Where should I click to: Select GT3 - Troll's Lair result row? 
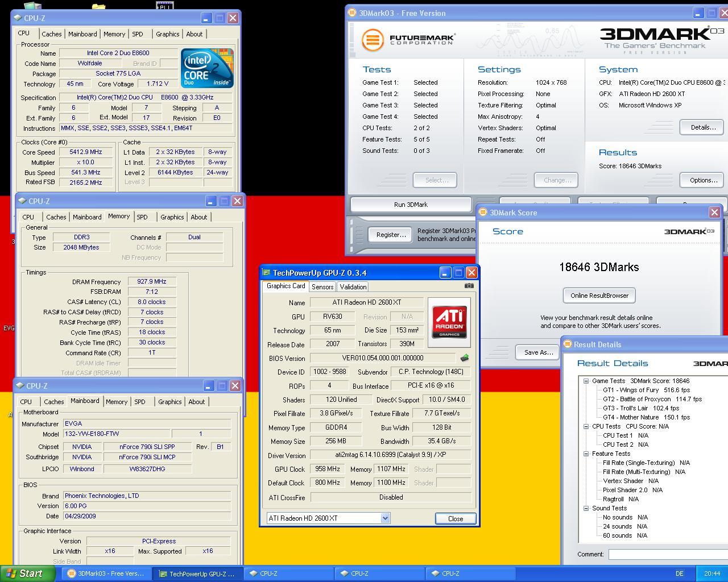[x=641, y=408]
